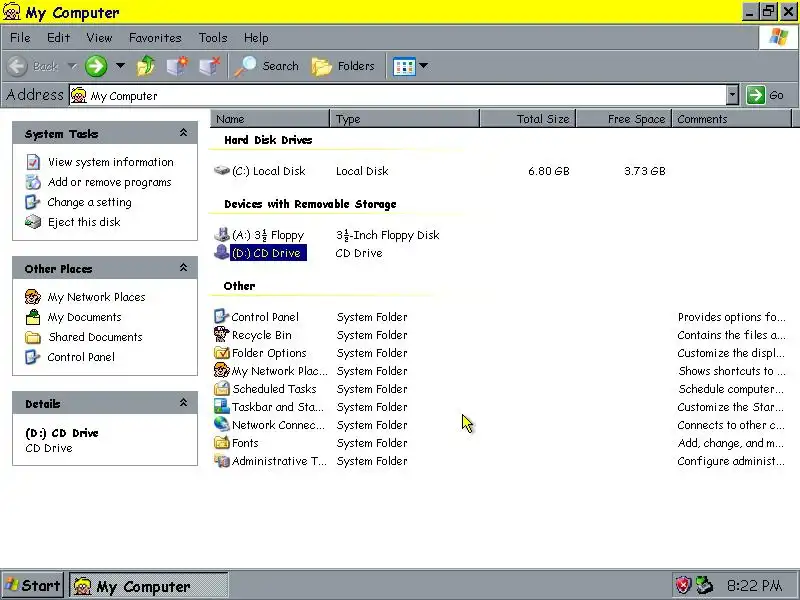The width and height of the screenshot is (800, 600).
Task: Click the green Go button
Action: pos(765,95)
